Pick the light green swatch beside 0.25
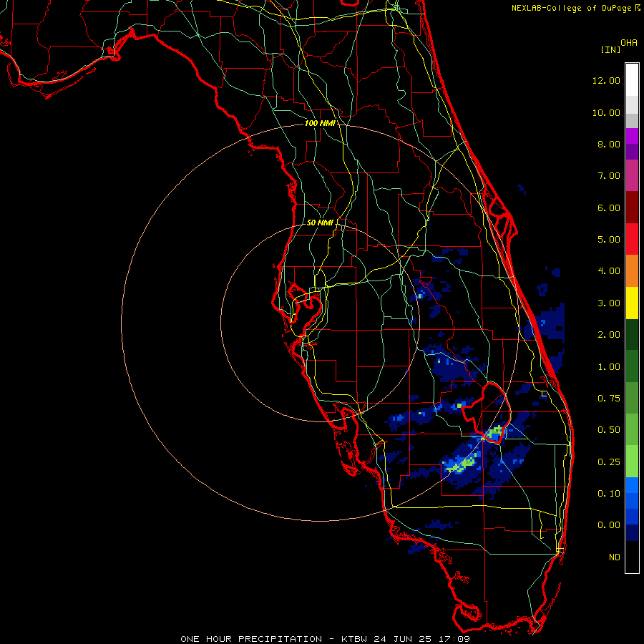 [632, 462]
